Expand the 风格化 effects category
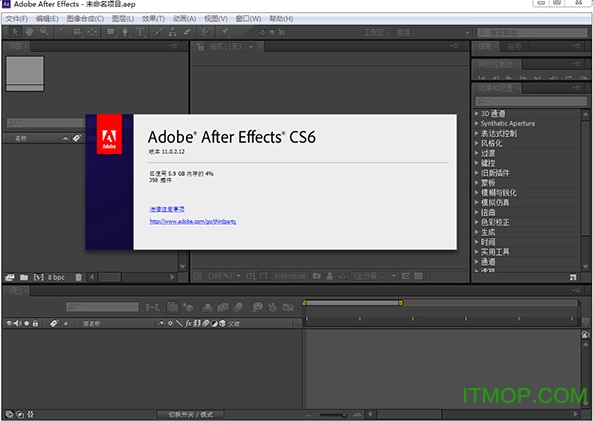 pyautogui.click(x=477, y=143)
